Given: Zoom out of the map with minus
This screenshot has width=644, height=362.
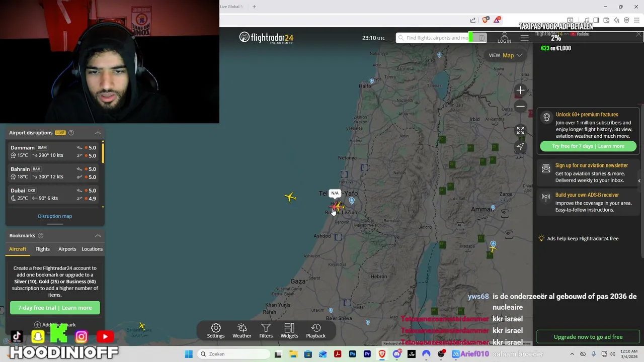Looking at the screenshot, I should (520, 106).
